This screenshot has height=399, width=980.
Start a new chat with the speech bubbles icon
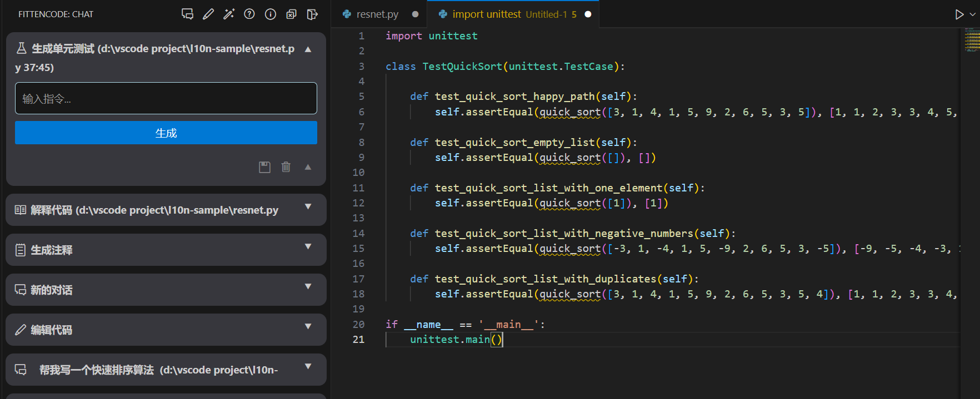coord(187,14)
